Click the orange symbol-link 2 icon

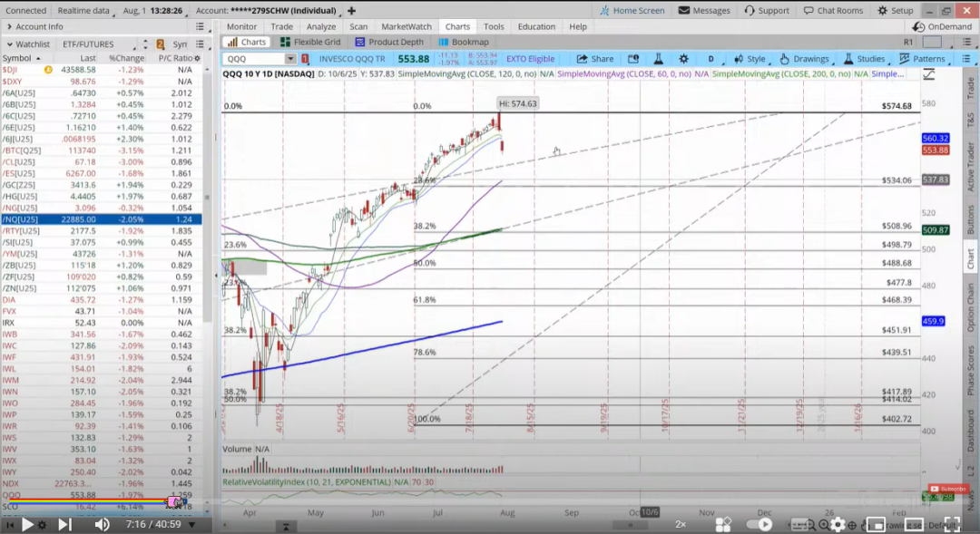[161, 44]
